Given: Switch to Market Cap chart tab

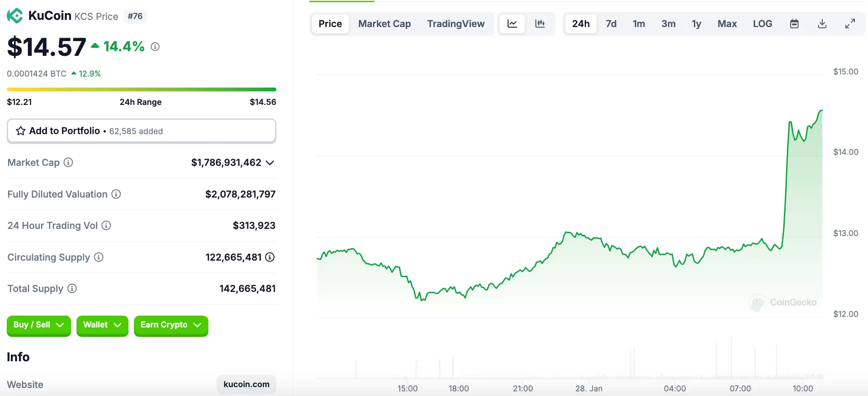Looking at the screenshot, I should click(x=385, y=24).
